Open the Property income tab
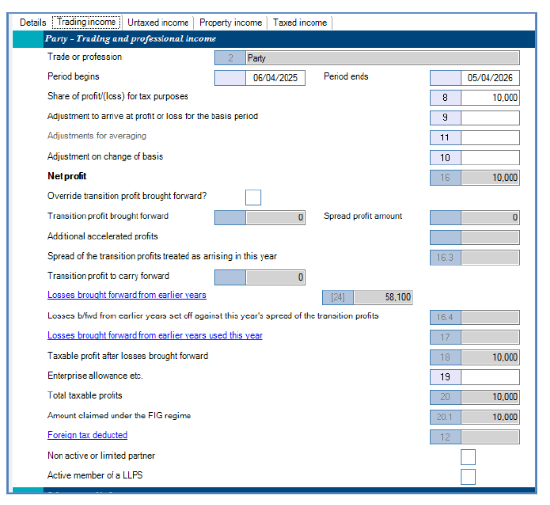Viewport: 550px width, 505px height. pos(230,22)
